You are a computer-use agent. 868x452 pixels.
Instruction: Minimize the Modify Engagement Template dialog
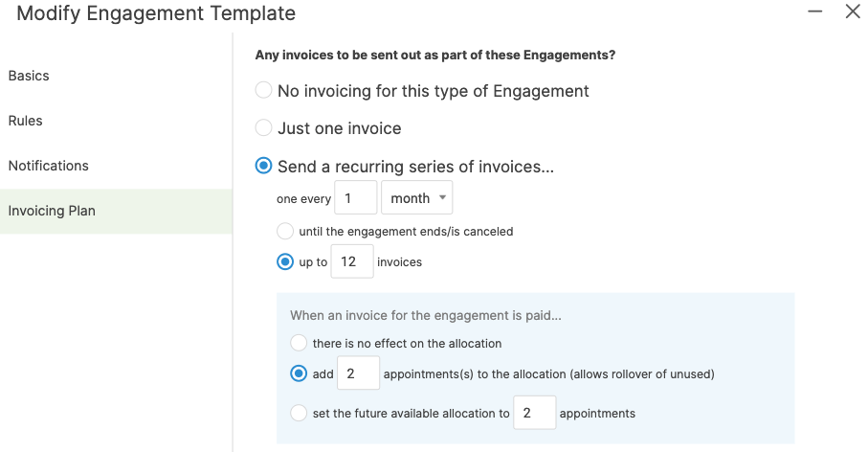click(815, 12)
